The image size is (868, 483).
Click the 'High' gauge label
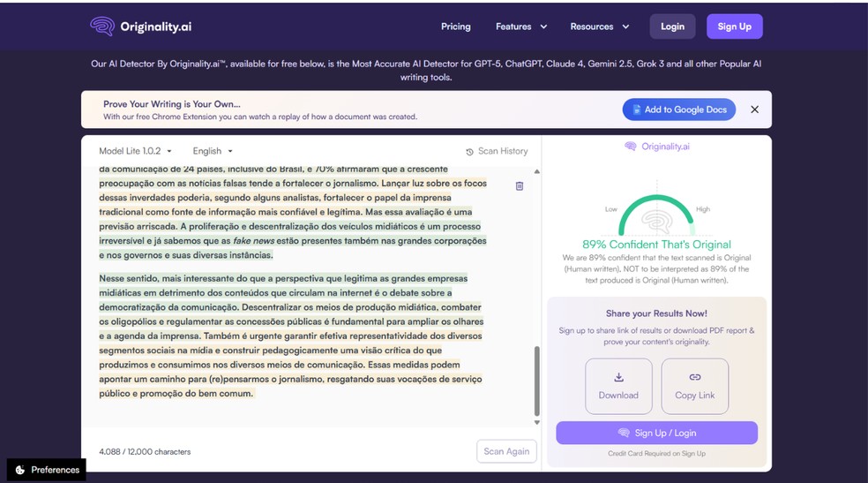tap(703, 209)
